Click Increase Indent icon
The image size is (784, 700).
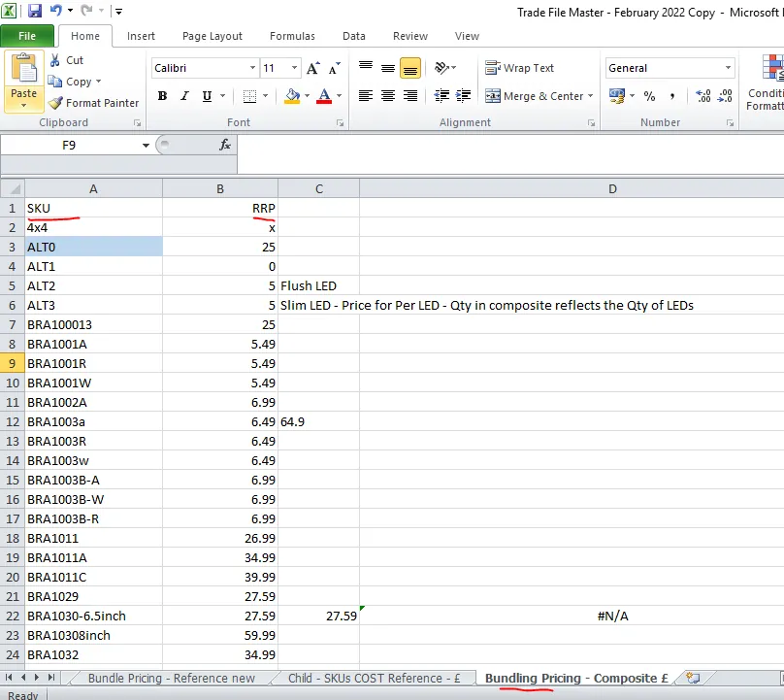click(464, 95)
